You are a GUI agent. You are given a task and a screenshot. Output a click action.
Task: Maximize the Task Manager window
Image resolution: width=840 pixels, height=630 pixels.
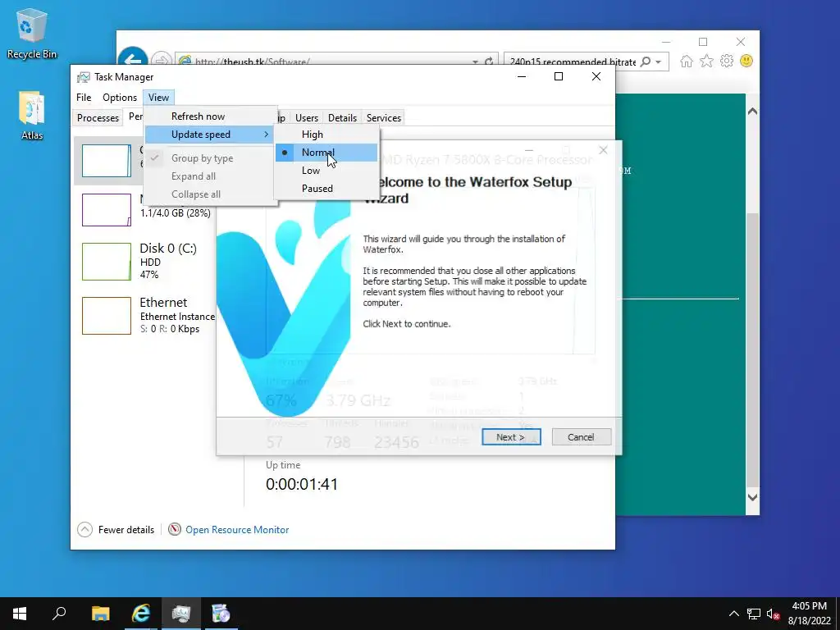pos(559,76)
